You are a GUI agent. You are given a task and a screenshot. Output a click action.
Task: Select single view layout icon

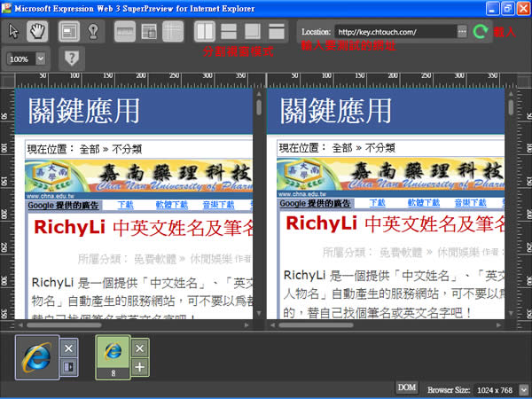277,31
